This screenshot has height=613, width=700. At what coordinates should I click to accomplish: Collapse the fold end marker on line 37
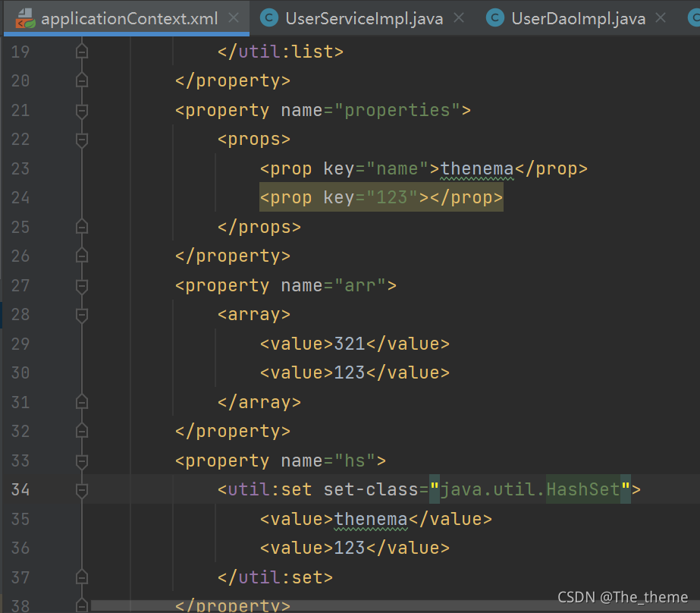(82, 577)
